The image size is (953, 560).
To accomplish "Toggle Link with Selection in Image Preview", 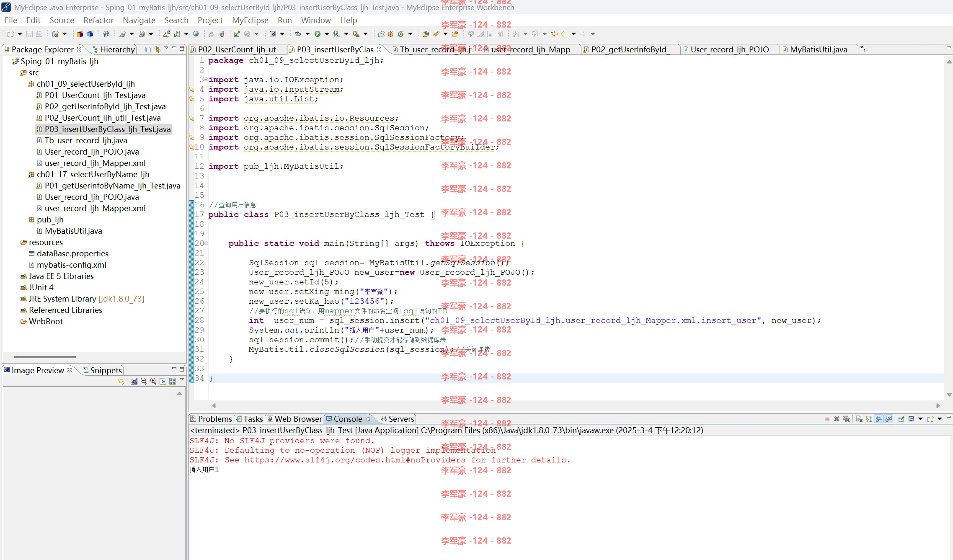I will pos(121,381).
